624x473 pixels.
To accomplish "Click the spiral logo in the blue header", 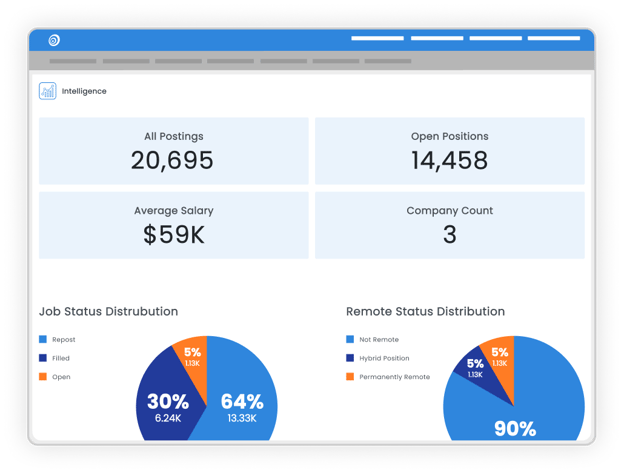I will 54,40.
